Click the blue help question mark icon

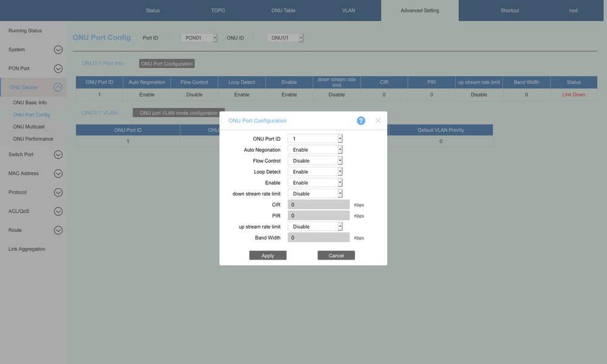point(361,121)
